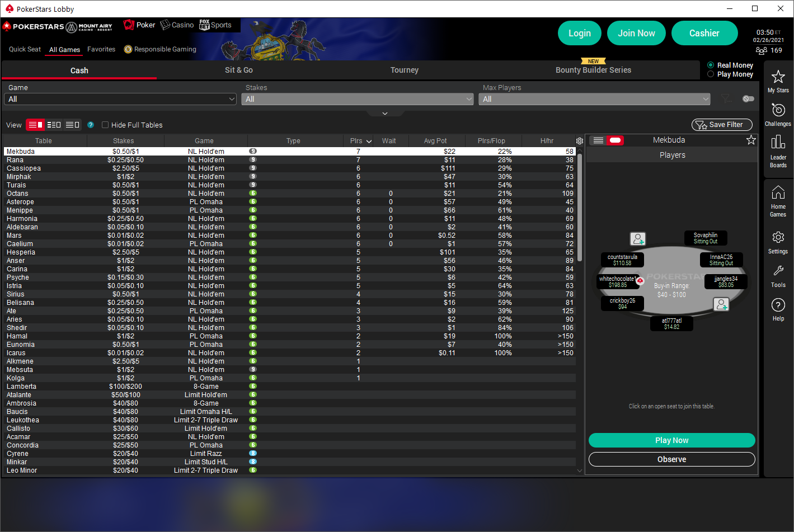Viewport: 794px width, 532px height.
Task: Sort by the Plrs column
Action: pos(360,141)
